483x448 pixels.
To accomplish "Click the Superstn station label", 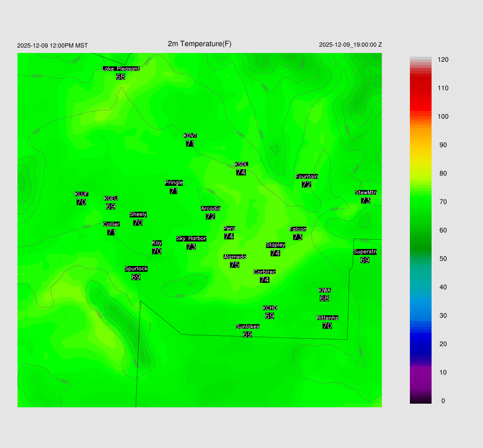I will pos(365,252).
